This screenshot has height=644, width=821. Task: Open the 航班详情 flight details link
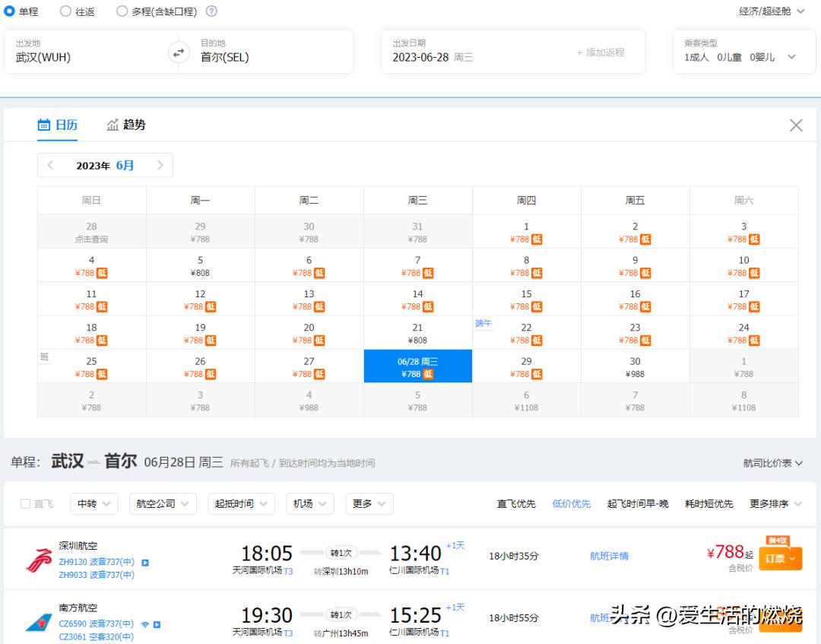(x=609, y=556)
